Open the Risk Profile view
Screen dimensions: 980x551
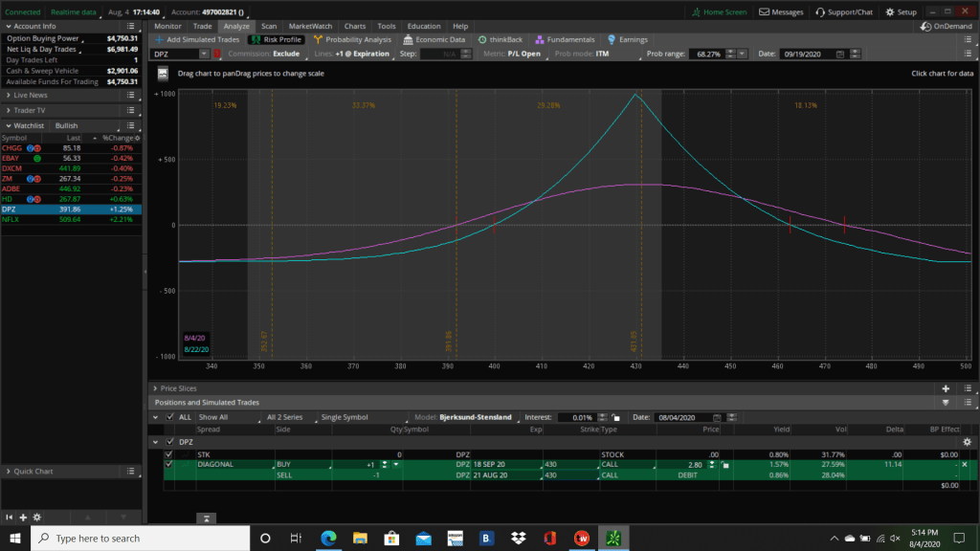coord(276,40)
